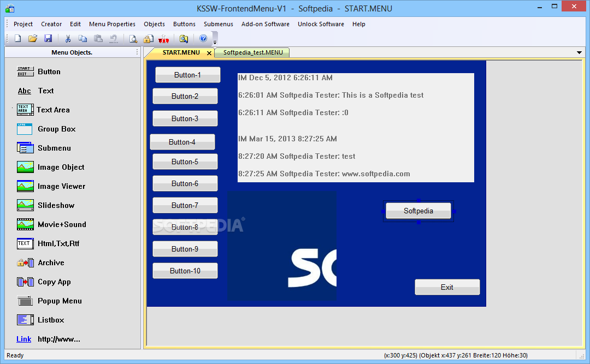590x364 pixels.
Task: Click the Paste toolbar icon
Action: pos(98,38)
